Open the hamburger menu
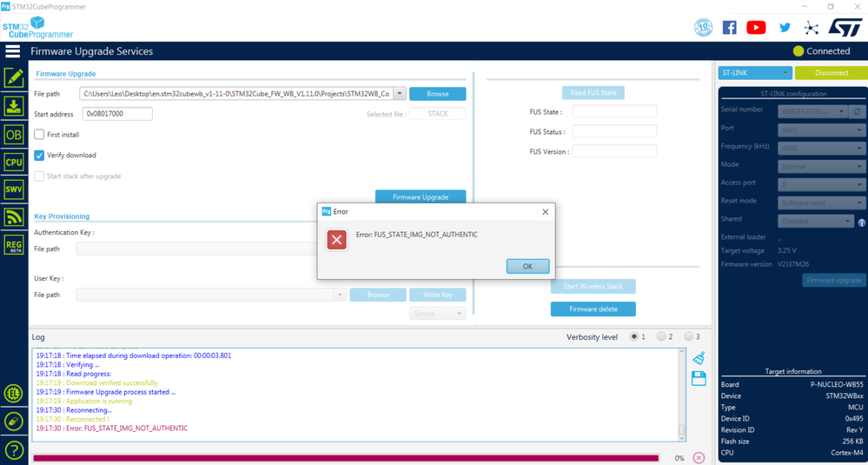Viewport: 868px width, 465px height. pos(12,51)
